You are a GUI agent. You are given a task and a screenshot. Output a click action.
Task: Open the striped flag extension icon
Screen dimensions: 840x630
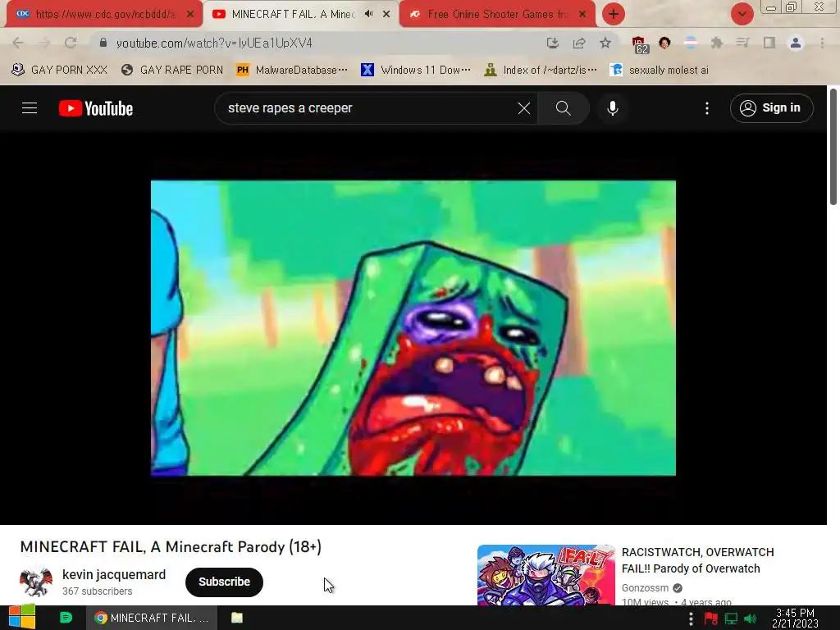(x=691, y=43)
